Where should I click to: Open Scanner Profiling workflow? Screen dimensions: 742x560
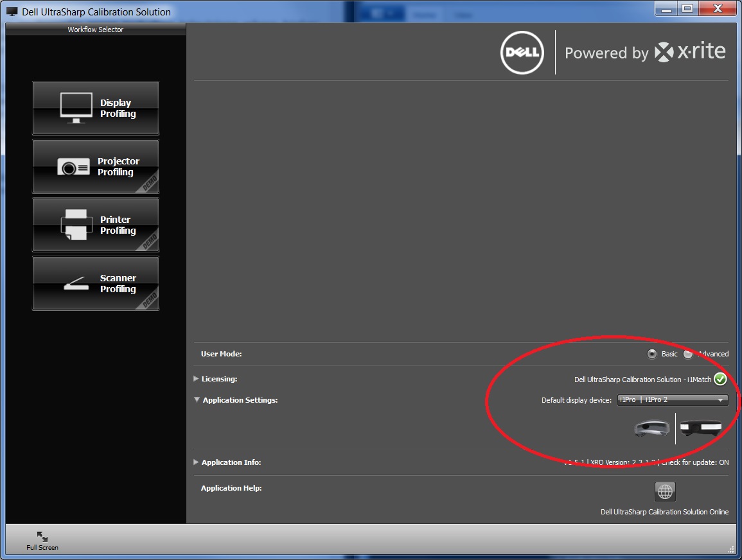96,283
